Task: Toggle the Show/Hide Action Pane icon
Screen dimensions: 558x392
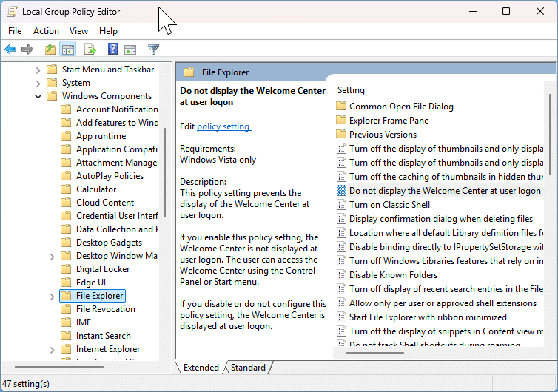Action: click(x=130, y=50)
